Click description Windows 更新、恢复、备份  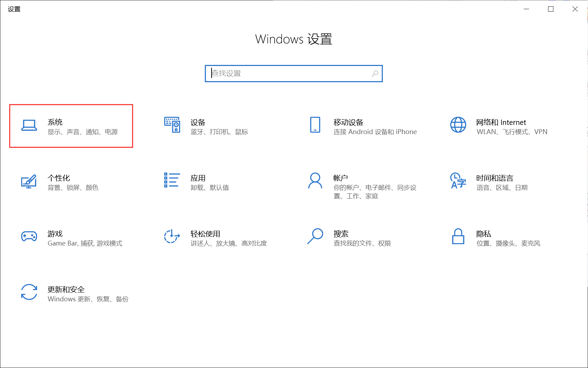(x=88, y=299)
